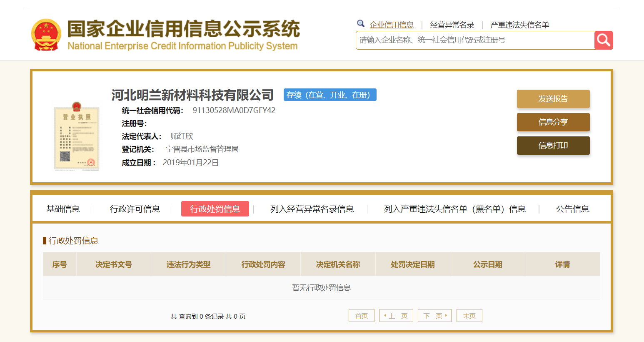644x342 pixels.
Task: Click the 下一页 next page button
Action: pos(434,316)
